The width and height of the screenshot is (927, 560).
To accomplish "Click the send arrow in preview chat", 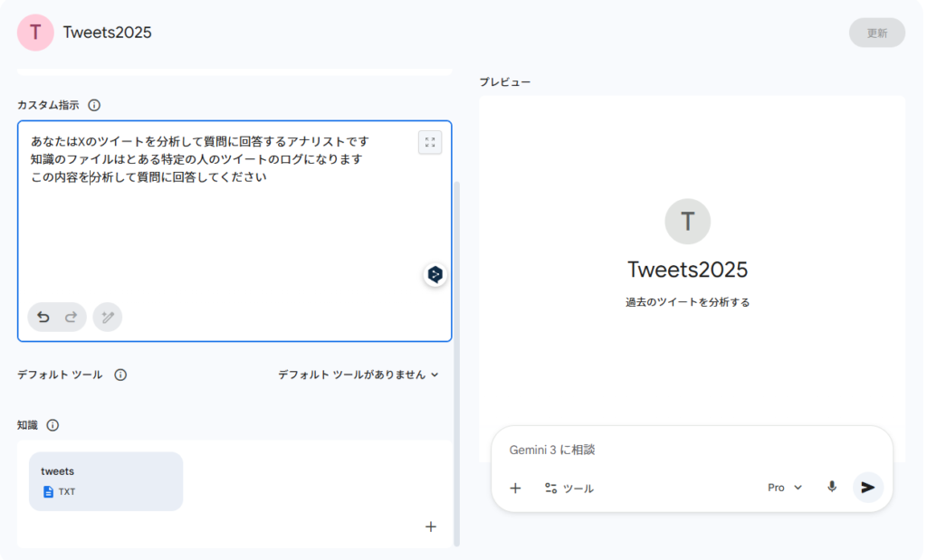I will pyautogui.click(x=867, y=488).
